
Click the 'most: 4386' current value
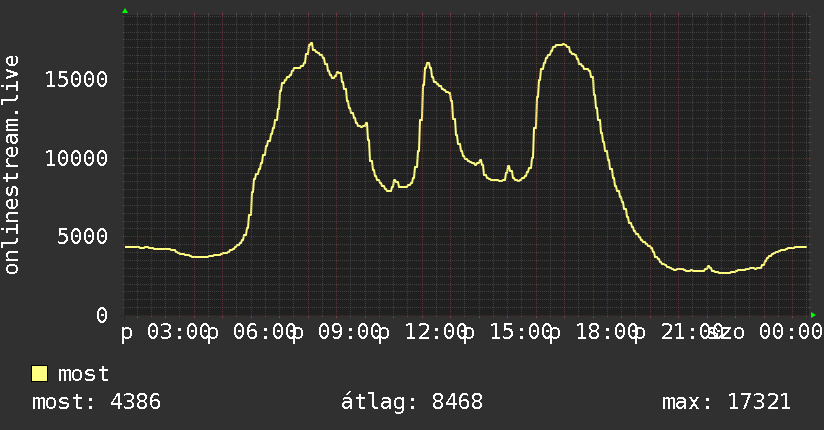tap(96, 402)
